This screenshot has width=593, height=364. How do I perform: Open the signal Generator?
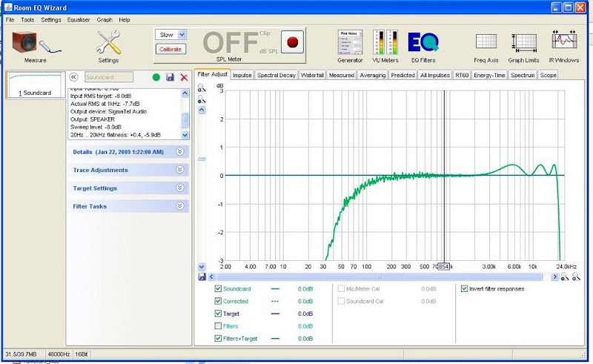(350, 43)
